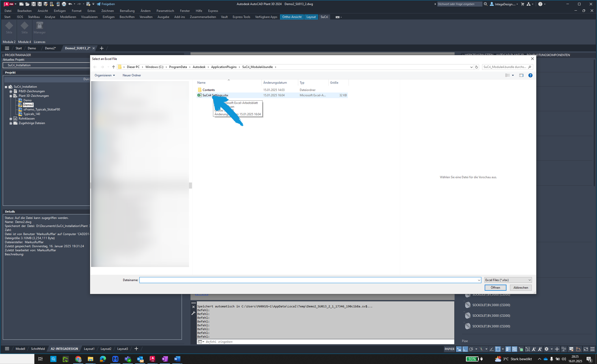Image resolution: width=597 pixels, height=364 pixels.
Task: Sort by the Änderungsdatum column header
Action: (x=280, y=83)
